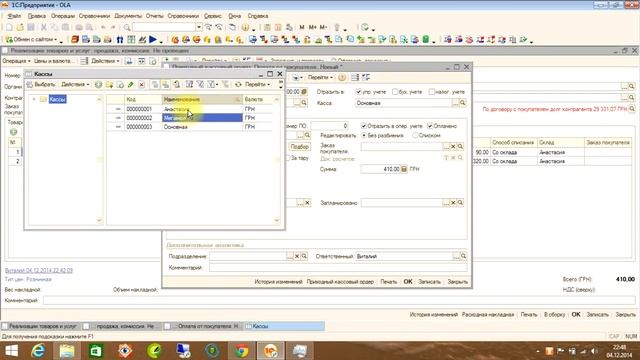Viewport: 640px width, 360px height.
Task: Click the blue arrows icon in main toolbar
Action: (x=120, y=40)
